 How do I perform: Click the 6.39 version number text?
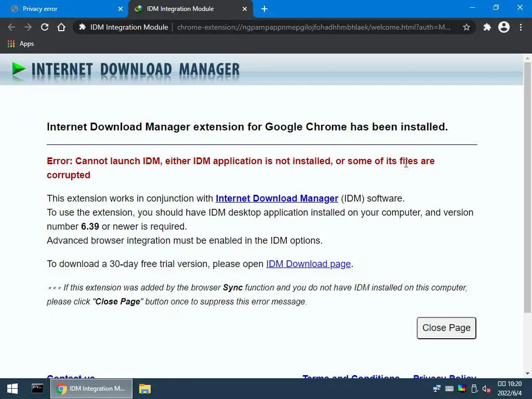[90, 227]
